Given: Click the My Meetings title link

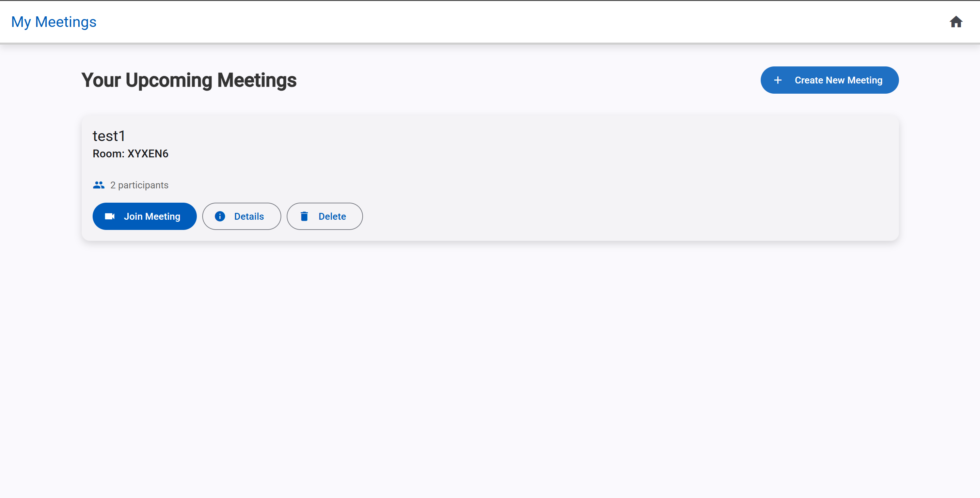Looking at the screenshot, I should [54, 22].
